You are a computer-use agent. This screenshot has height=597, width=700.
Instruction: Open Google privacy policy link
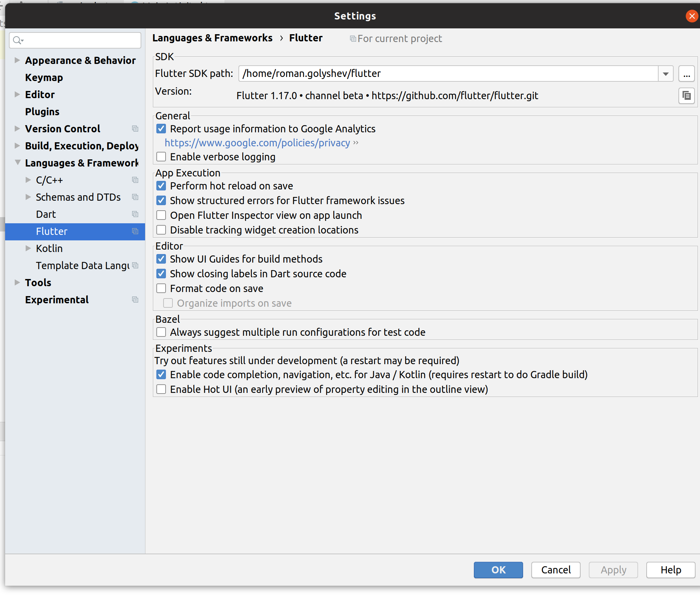[x=257, y=143]
